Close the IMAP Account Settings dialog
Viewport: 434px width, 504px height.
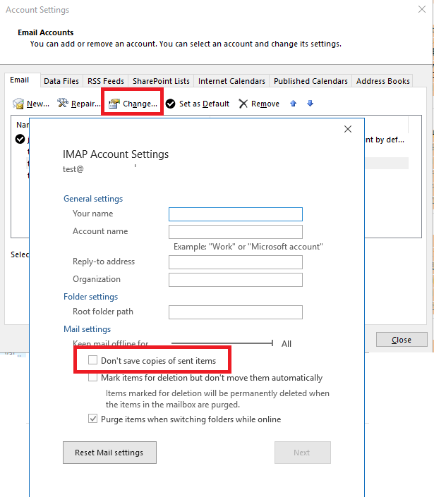(x=347, y=129)
